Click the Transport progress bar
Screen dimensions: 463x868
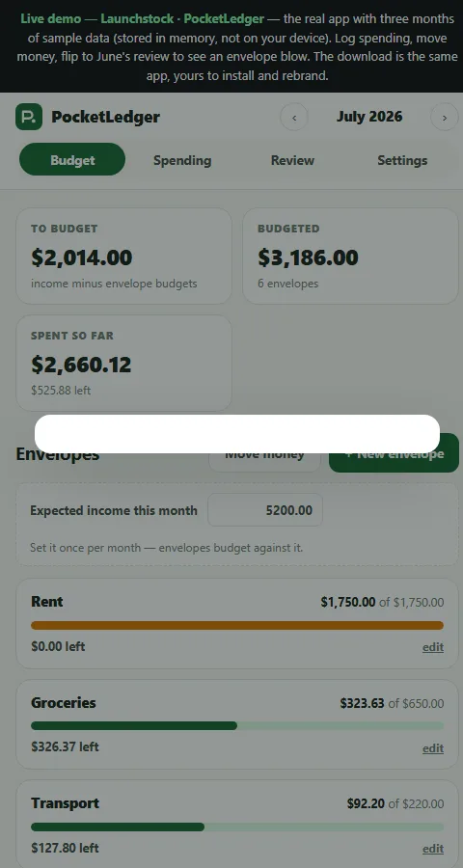coord(237,827)
